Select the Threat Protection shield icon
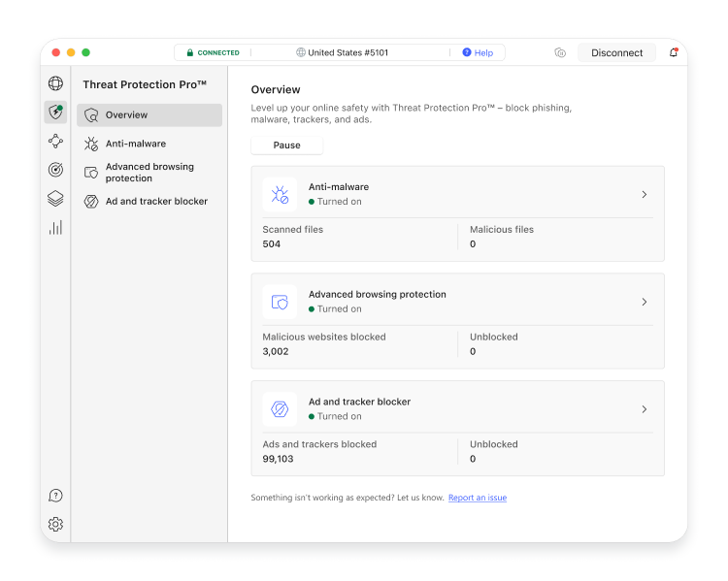 (55, 113)
